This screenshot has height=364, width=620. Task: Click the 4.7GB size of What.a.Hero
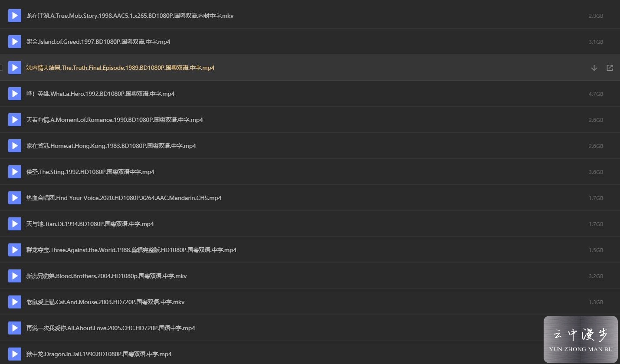click(x=596, y=94)
